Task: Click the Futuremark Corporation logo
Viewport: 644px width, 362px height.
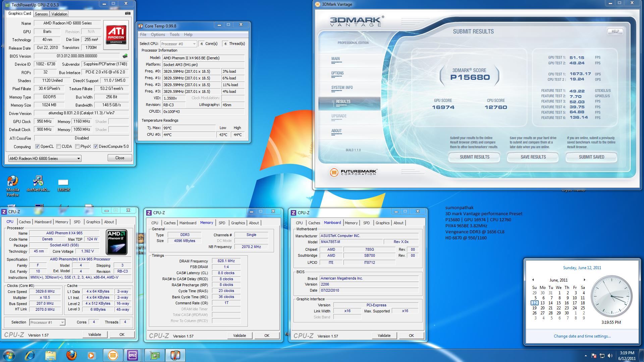Action: point(354,172)
